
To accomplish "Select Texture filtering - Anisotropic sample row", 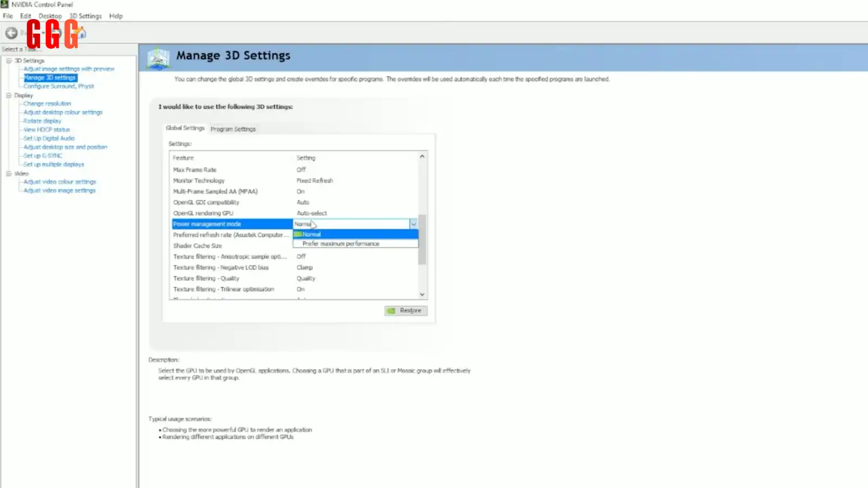I will click(x=294, y=257).
